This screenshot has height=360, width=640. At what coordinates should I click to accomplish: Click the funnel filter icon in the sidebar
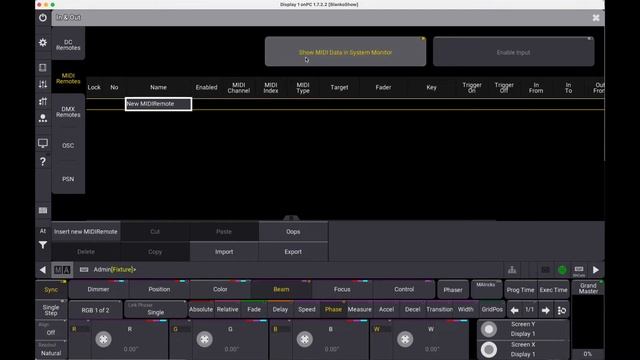pyautogui.click(x=43, y=245)
